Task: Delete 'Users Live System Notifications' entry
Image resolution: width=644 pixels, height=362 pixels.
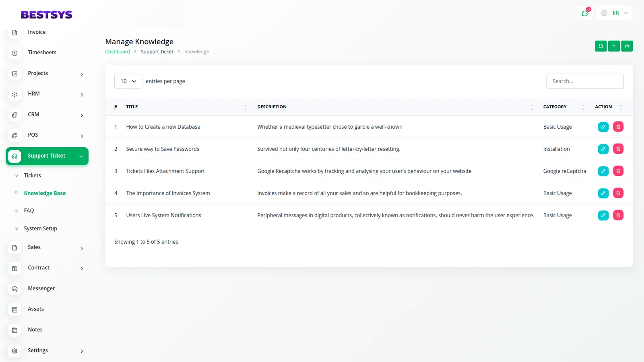Action: 618,215
